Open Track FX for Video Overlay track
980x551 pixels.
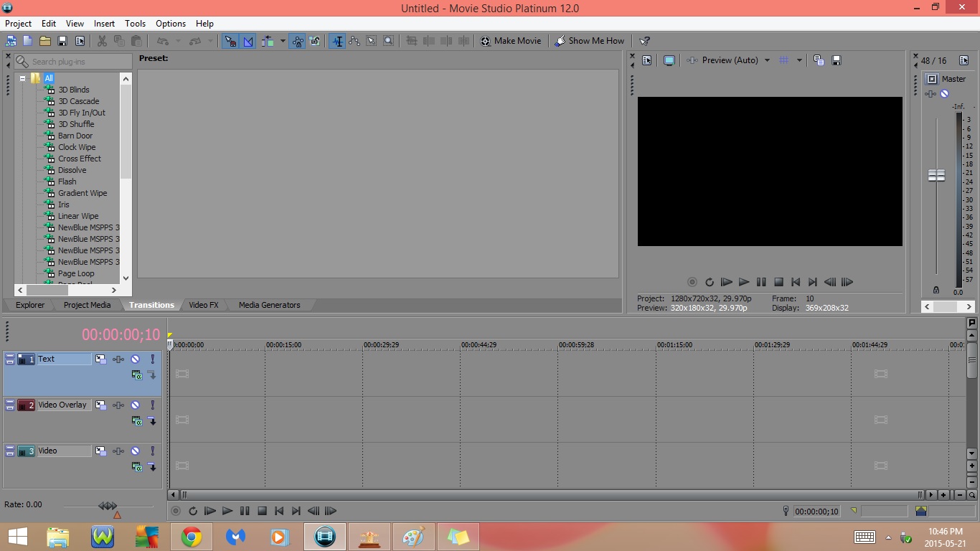[118, 405]
